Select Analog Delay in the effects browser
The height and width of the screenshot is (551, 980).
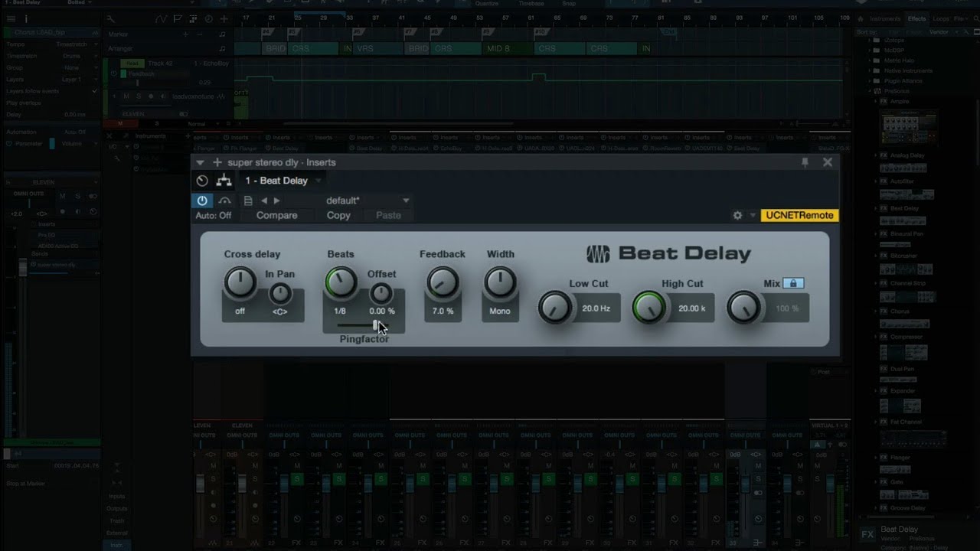click(x=907, y=155)
